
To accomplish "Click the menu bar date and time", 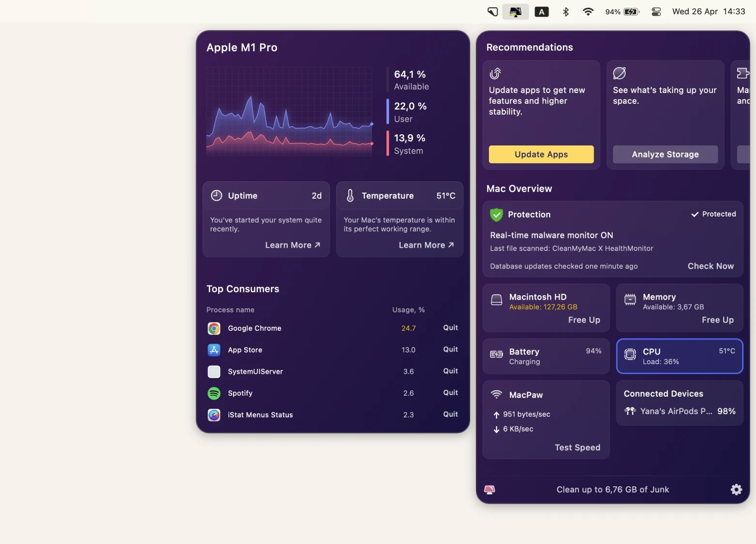I will pos(709,12).
